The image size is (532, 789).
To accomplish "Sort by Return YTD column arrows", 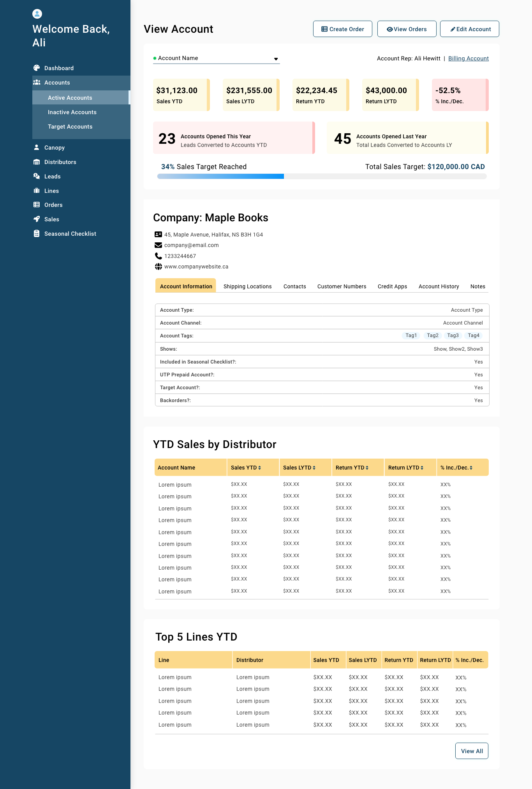I will 367,468.
